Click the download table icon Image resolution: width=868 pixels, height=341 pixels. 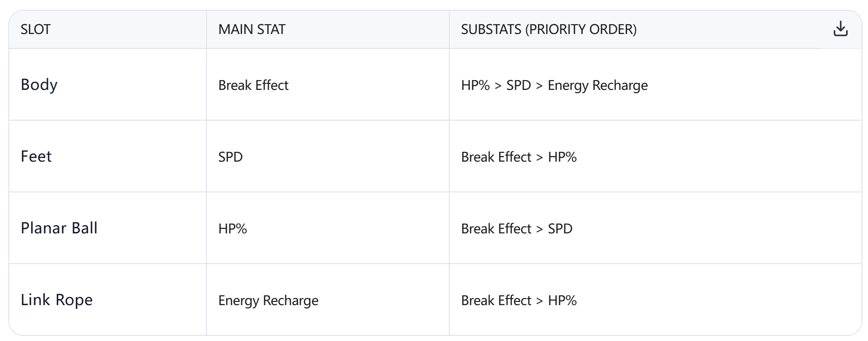pyautogui.click(x=840, y=29)
